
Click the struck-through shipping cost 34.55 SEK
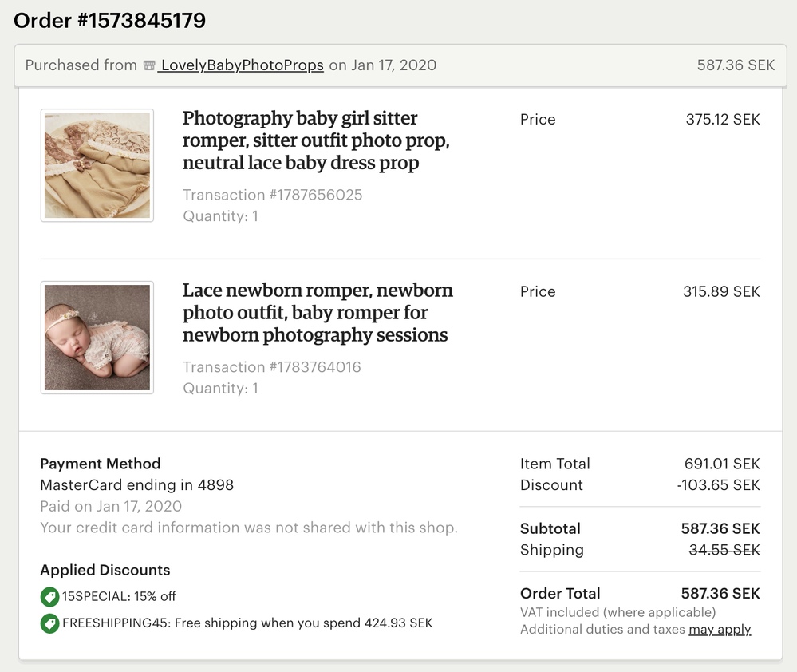[x=724, y=550]
